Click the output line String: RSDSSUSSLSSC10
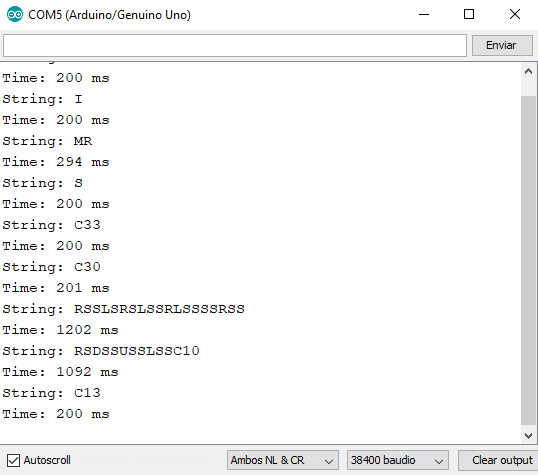The height and width of the screenshot is (475, 538). pos(101,351)
